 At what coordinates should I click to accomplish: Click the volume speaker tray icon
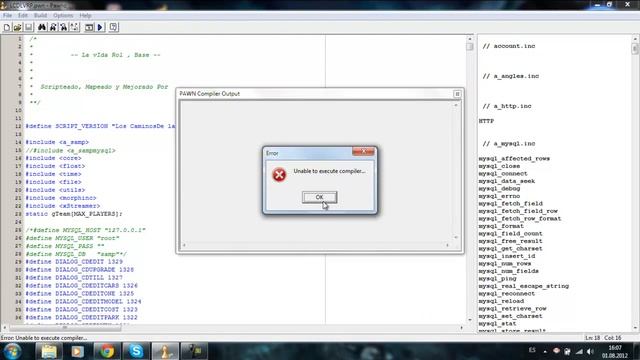click(590, 351)
